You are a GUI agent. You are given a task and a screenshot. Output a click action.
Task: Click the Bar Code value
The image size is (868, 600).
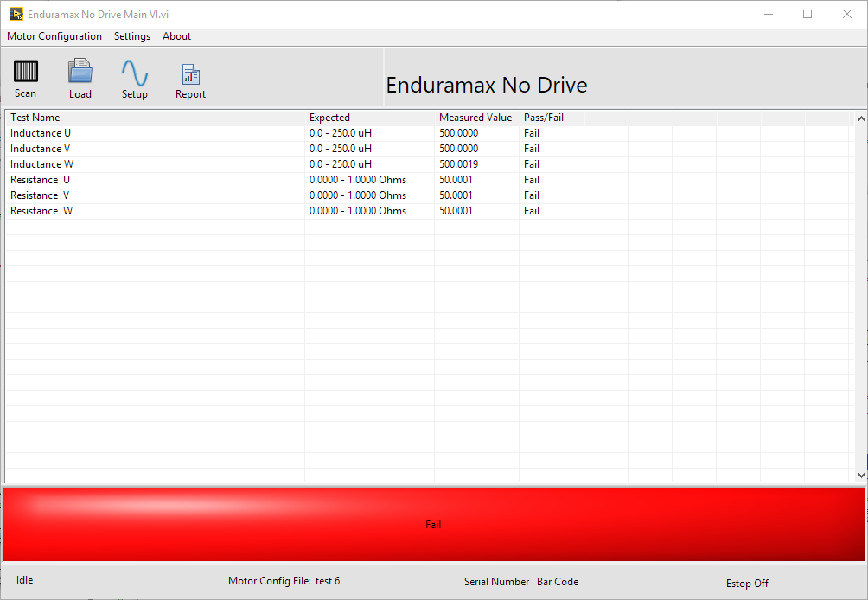[x=558, y=582]
